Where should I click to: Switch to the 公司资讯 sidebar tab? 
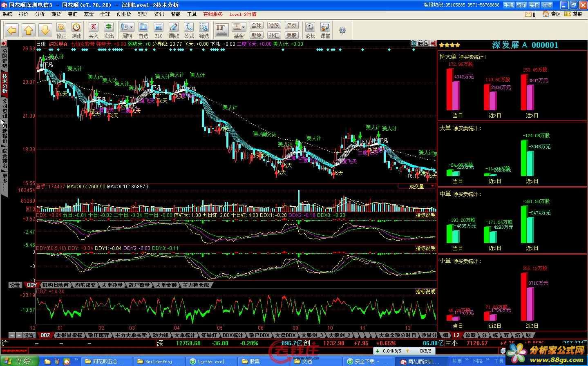(x=4, y=109)
